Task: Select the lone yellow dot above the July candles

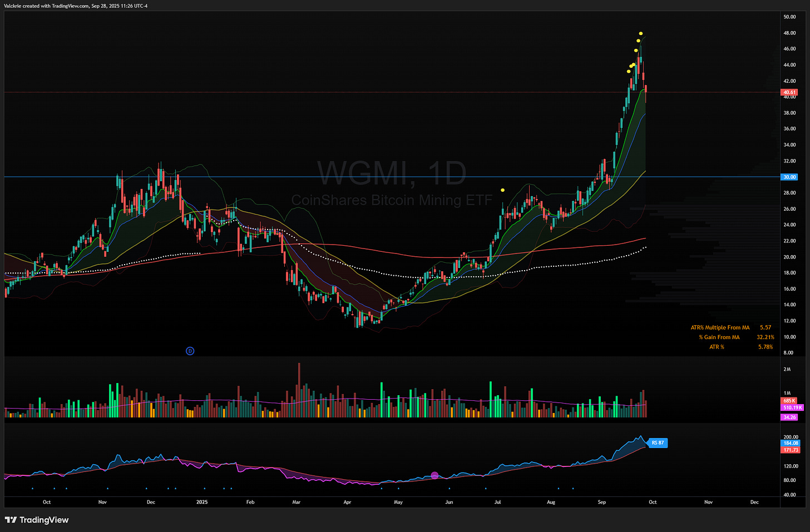Action: [502, 190]
